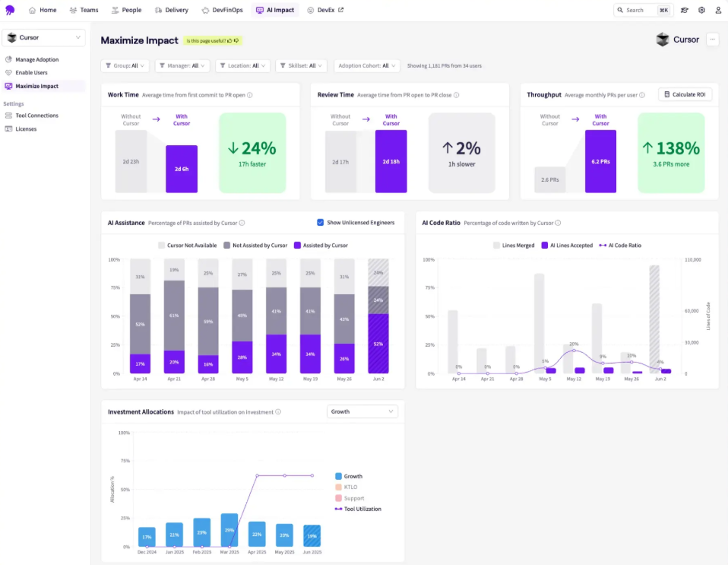Open the three-dot more options menu
The image size is (728, 565).
pyautogui.click(x=712, y=40)
